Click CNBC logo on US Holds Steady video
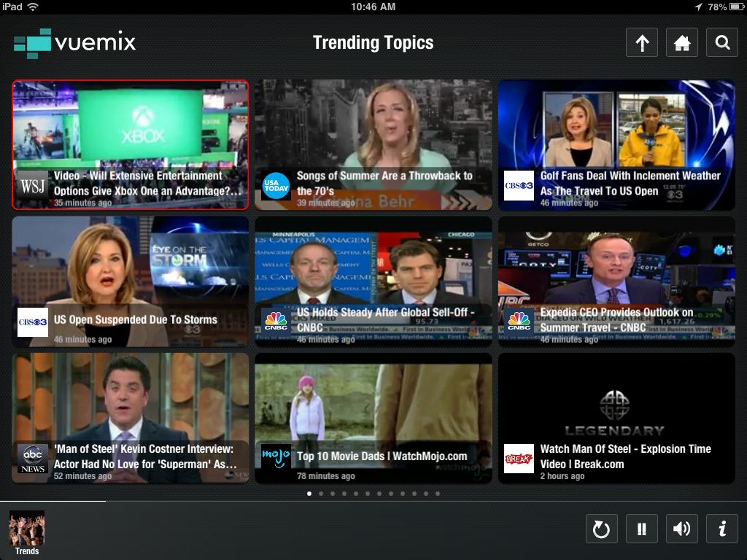The image size is (747, 560). tap(276, 322)
